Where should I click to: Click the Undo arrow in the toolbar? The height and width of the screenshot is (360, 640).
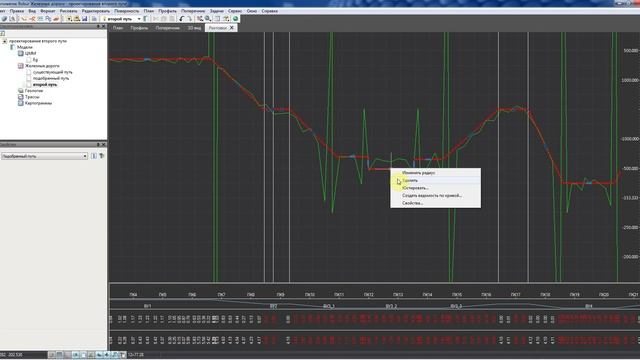[182, 19]
